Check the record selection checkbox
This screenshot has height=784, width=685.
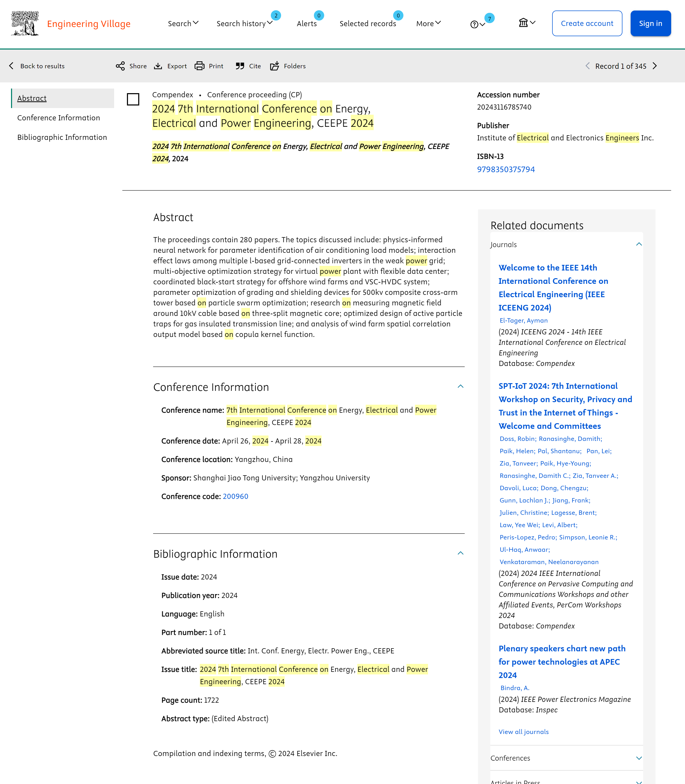[133, 99]
